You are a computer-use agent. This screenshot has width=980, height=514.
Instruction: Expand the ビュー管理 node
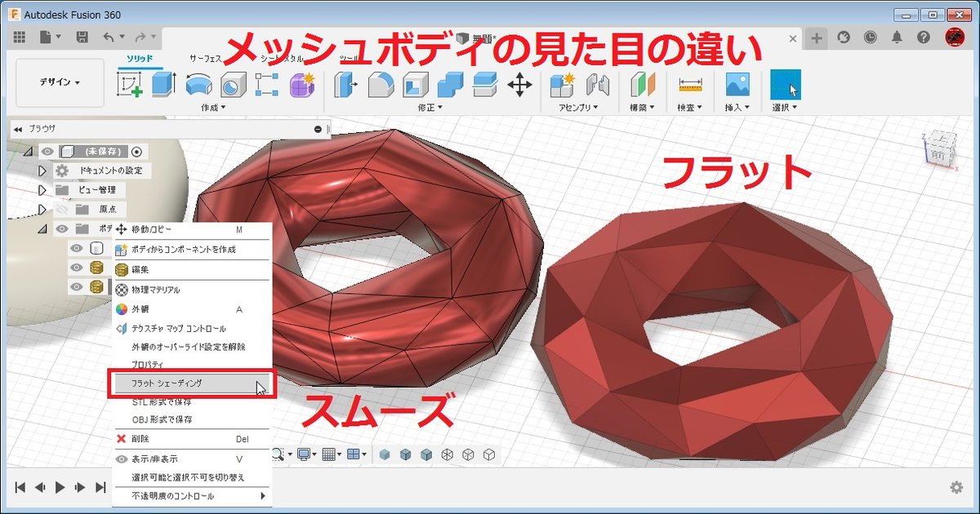point(43,190)
